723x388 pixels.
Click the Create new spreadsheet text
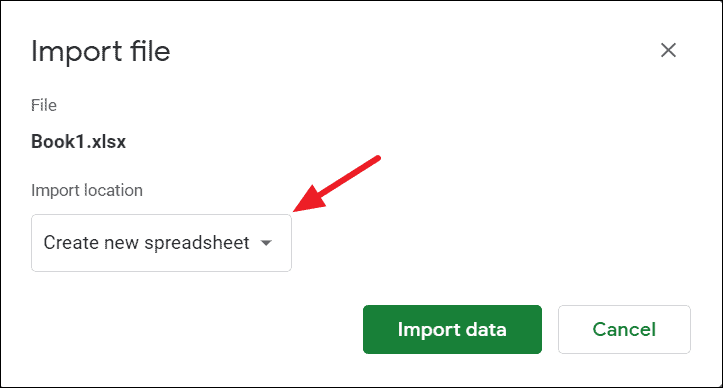tap(146, 243)
